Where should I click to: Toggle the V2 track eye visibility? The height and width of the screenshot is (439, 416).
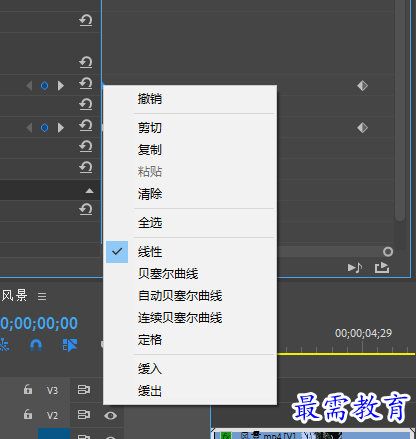pos(110,415)
